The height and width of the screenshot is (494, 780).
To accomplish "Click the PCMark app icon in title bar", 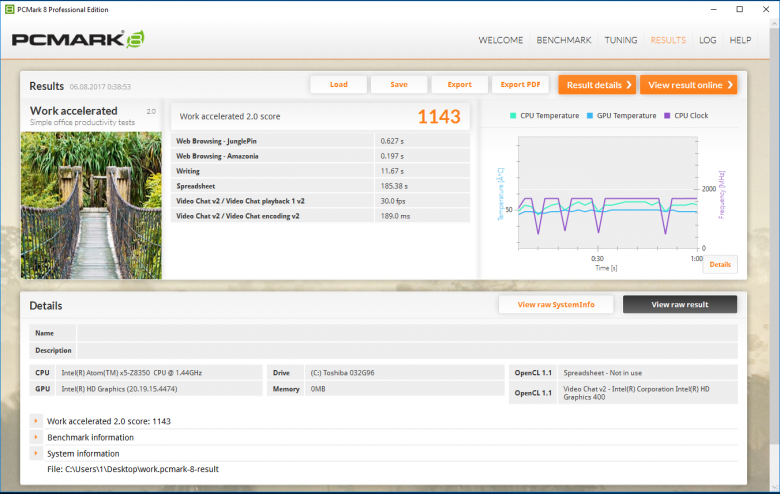I will (x=9, y=9).
